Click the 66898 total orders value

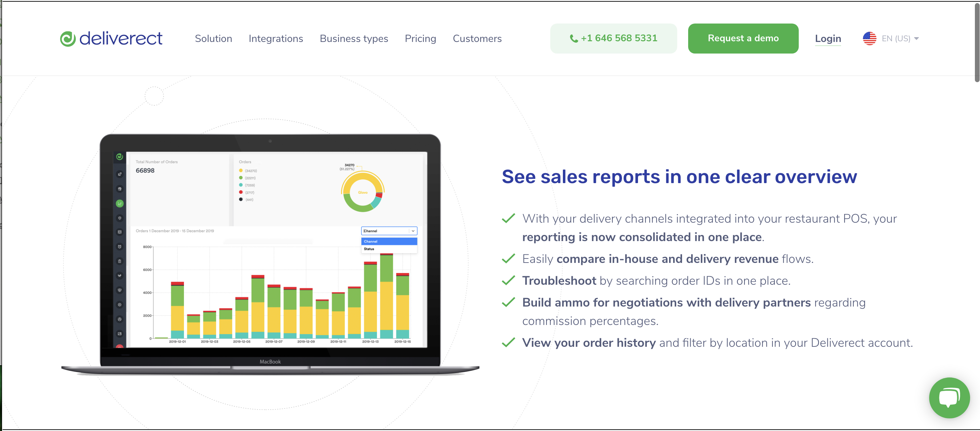[145, 170]
